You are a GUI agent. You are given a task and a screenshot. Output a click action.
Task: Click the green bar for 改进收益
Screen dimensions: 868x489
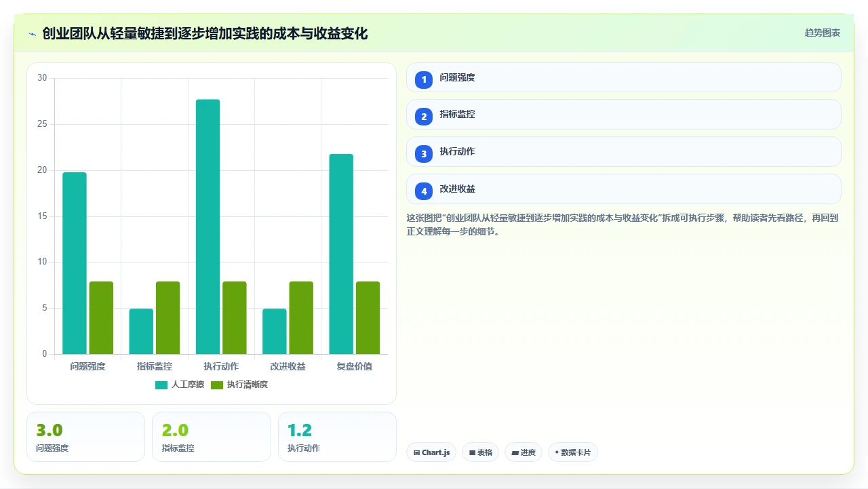click(301, 317)
